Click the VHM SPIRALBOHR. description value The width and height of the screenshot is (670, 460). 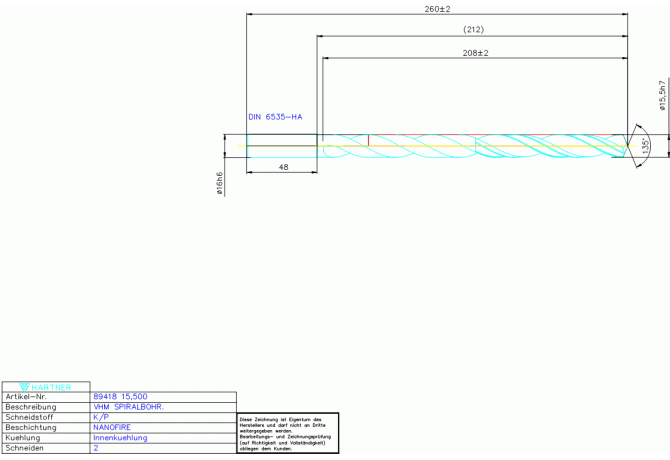[x=128, y=408]
